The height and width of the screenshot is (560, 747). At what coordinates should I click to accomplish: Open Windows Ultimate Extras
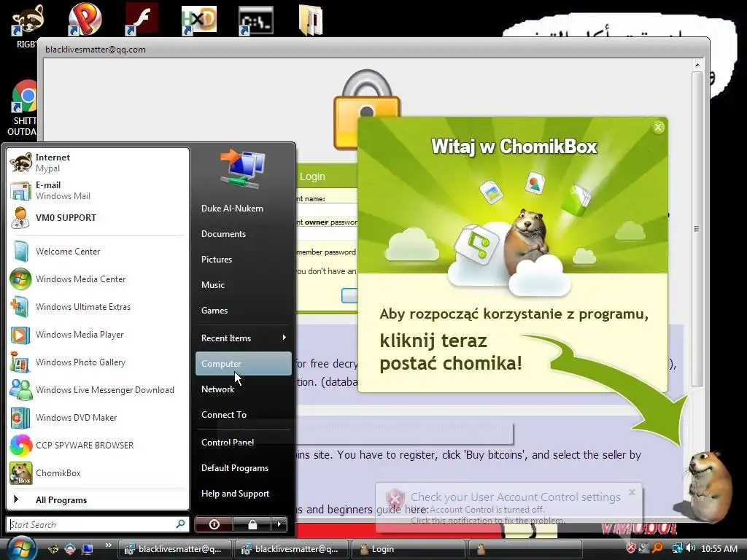coord(98,307)
